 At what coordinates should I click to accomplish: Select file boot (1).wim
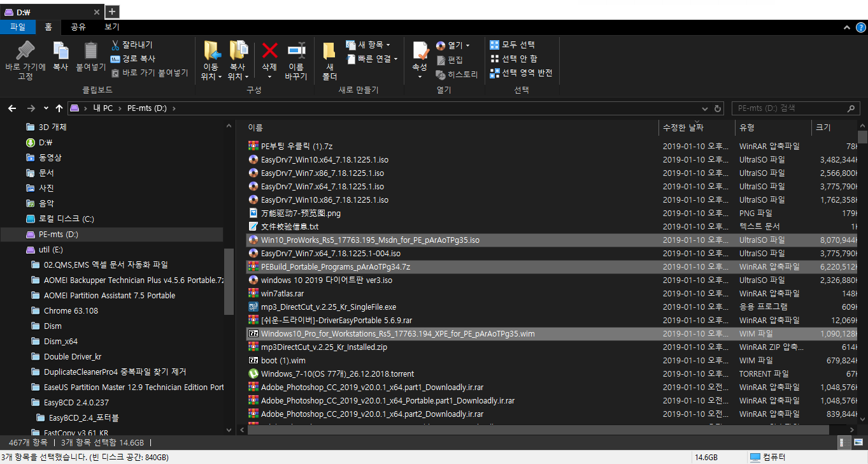click(553, 360)
